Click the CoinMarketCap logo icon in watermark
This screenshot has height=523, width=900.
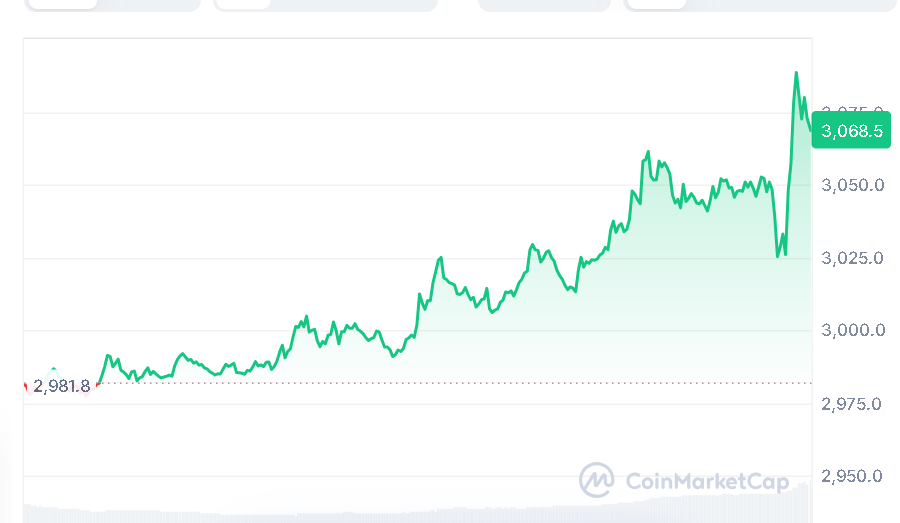[x=597, y=480]
